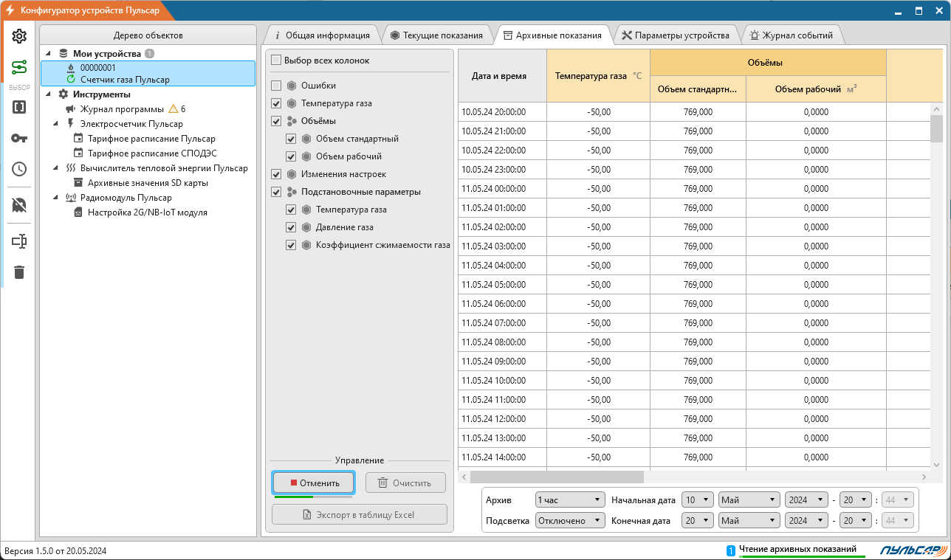Image resolution: width=951 pixels, height=560 pixels.
Task: Click the SIM icon of Настройка 2G/NB-IoT модуля
Action: (78, 212)
